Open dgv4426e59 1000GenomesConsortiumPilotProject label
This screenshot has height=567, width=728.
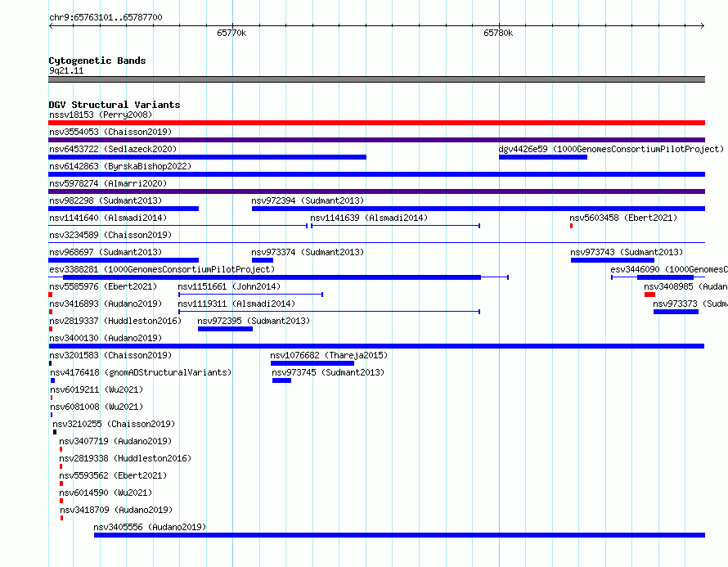coord(611,149)
